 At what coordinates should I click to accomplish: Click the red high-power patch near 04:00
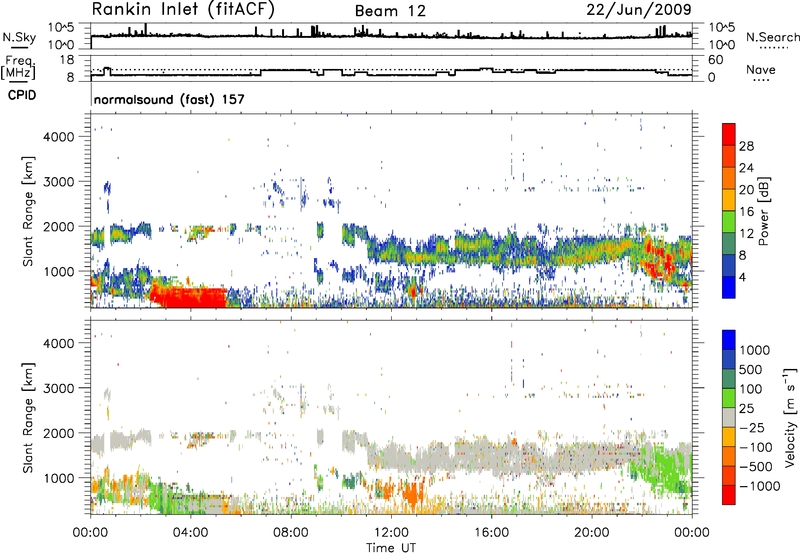(193, 297)
